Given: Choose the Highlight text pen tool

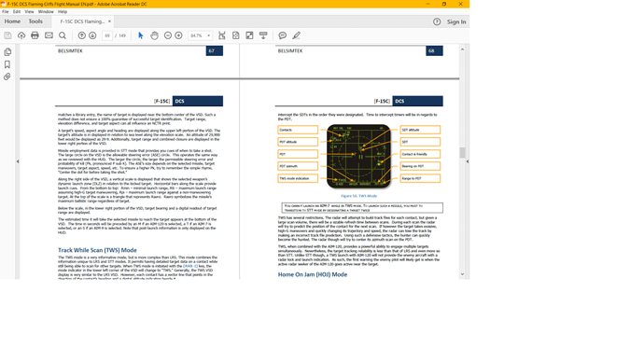Looking at the screenshot, I should (296, 35).
